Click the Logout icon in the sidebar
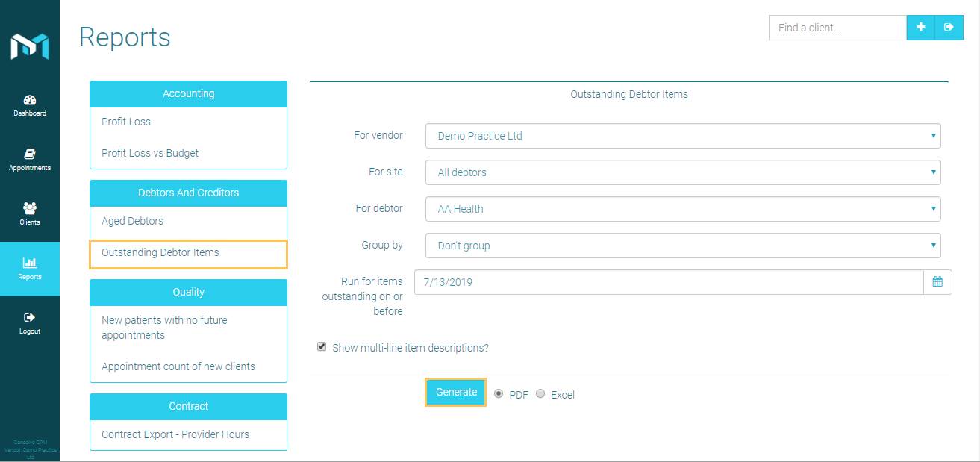This screenshot has width=980, height=462. (30, 321)
